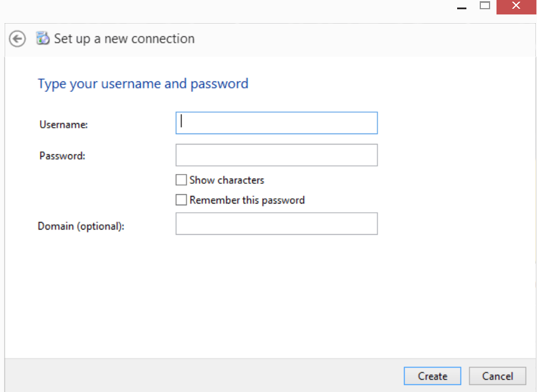
Task: Navigate back using the circular back arrow
Action: click(x=17, y=39)
